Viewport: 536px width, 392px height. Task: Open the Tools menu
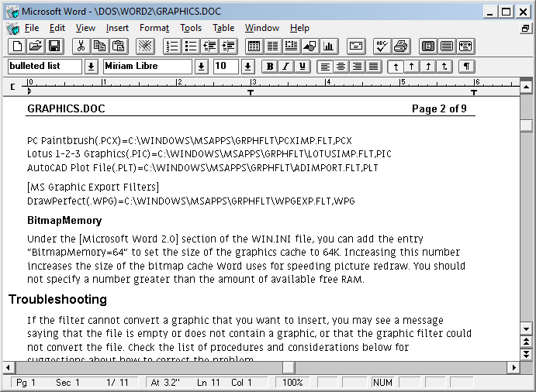[191, 28]
